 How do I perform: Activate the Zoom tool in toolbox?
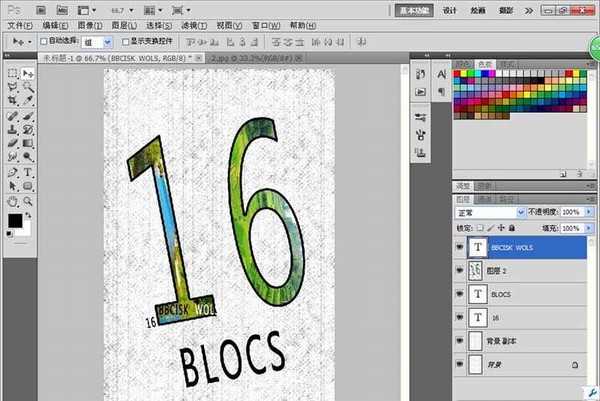(x=27, y=200)
